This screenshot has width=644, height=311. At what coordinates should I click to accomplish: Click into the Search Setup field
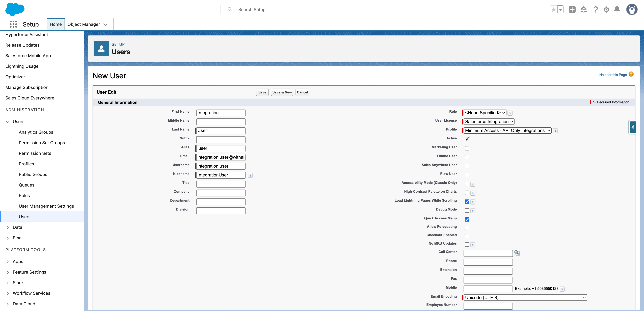click(310, 10)
